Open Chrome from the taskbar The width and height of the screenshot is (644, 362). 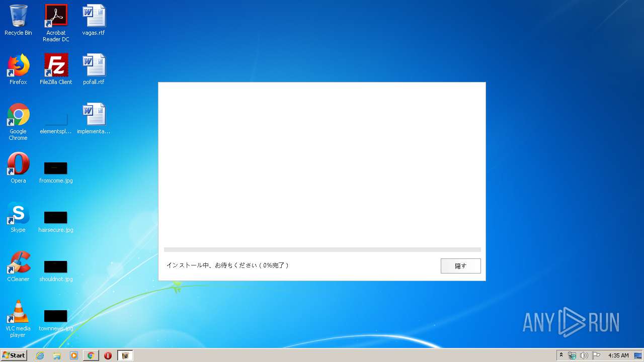point(91,355)
